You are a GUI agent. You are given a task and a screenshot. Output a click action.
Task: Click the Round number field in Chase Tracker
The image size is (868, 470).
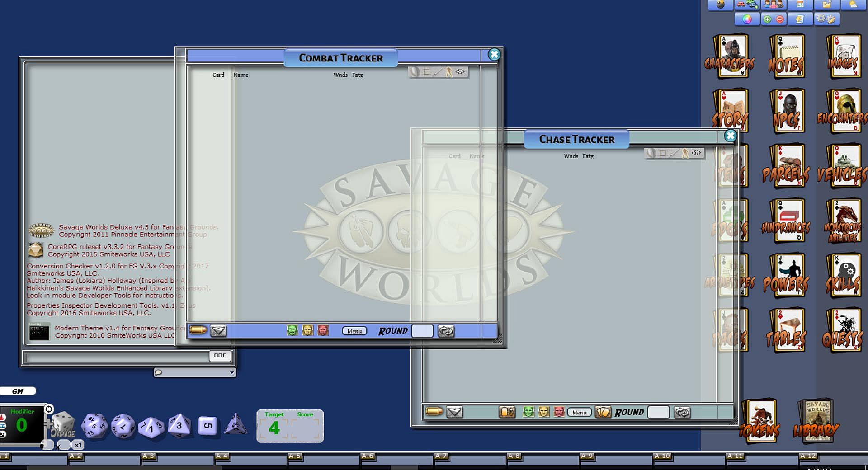658,412
